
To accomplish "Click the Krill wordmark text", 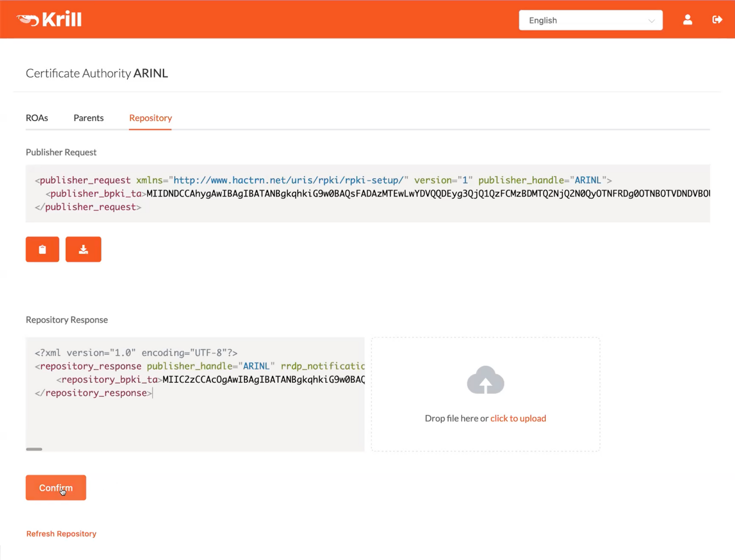I will pyautogui.click(x=62, y=19).
